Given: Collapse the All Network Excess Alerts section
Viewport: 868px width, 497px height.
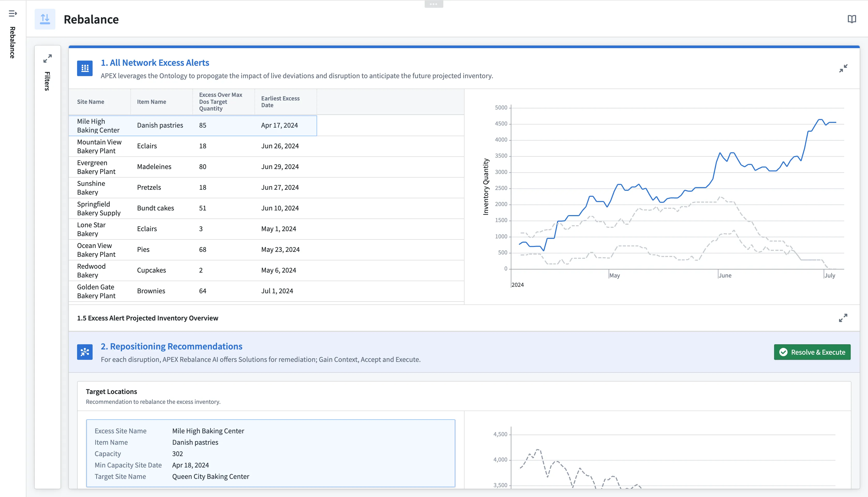Looking at the screenshot, I should tap(843, 69).
